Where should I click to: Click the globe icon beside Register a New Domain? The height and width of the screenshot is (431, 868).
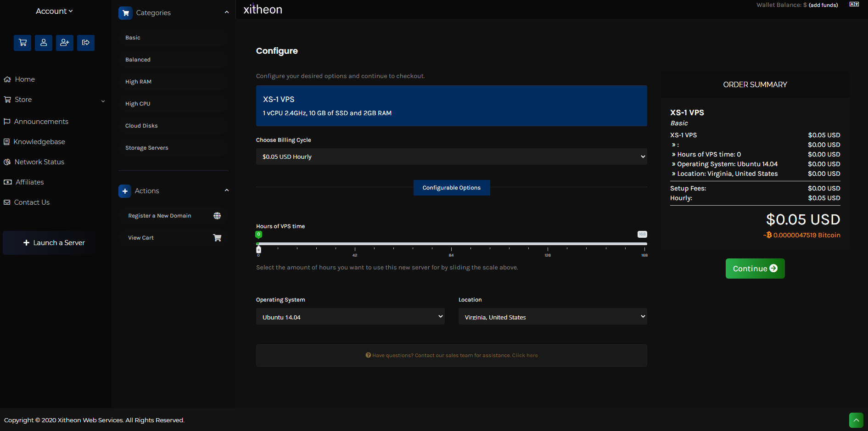[217, 216]
